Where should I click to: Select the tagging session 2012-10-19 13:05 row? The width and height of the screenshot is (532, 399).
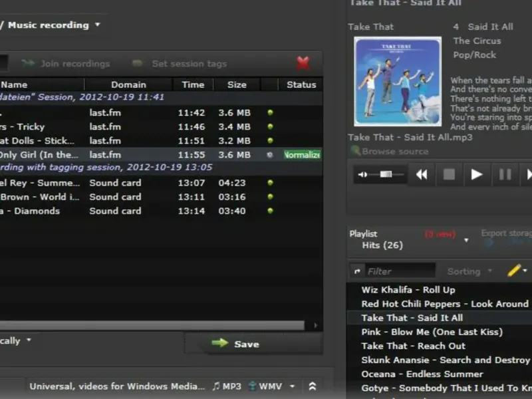pos(161,168)
